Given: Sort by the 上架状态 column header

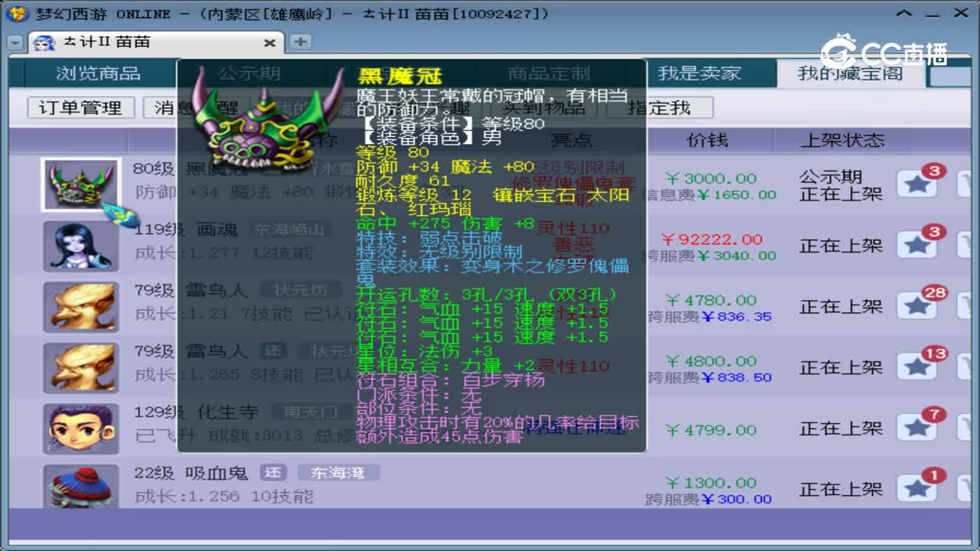Looking at the screenshot, I should [841, 141].
